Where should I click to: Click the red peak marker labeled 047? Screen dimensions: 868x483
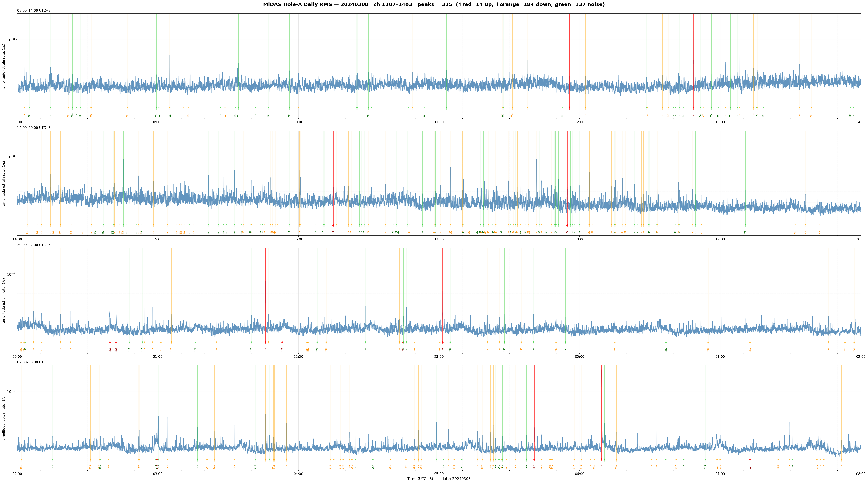click(x=694, y=108)
